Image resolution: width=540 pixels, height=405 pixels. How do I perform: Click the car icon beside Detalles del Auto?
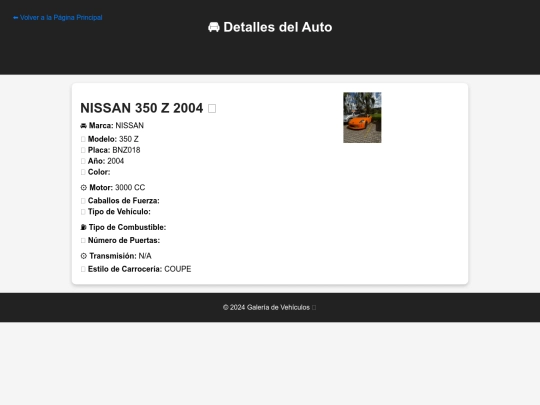click(214, 27)
